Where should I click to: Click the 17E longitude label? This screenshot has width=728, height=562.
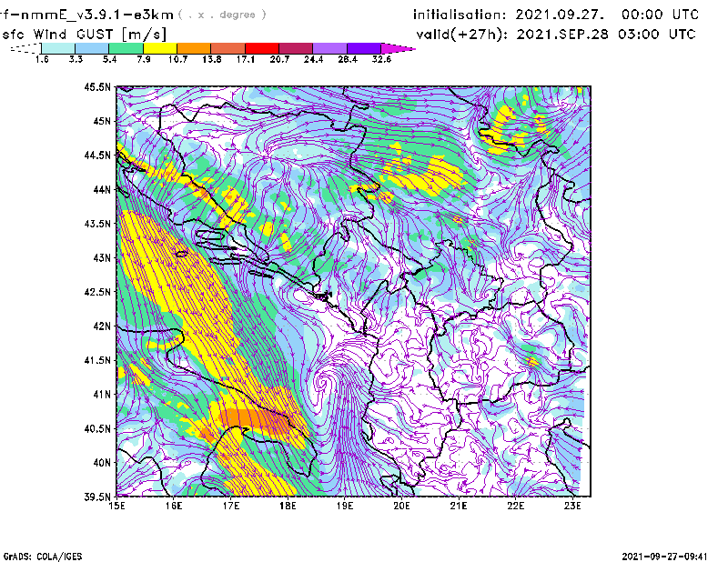coord(231,506)
